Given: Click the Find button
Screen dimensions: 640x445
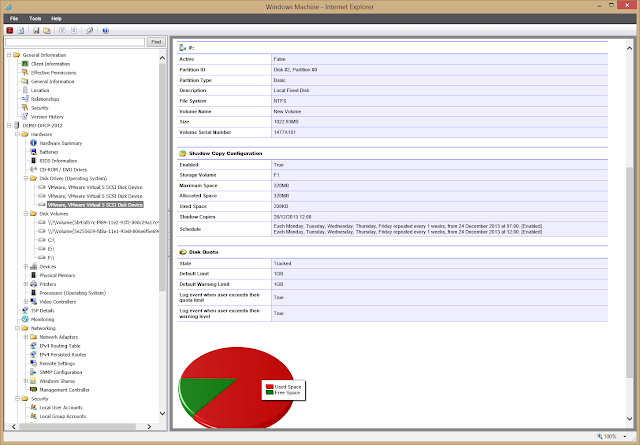Looking at the screenshot, I should pos(156,42).
